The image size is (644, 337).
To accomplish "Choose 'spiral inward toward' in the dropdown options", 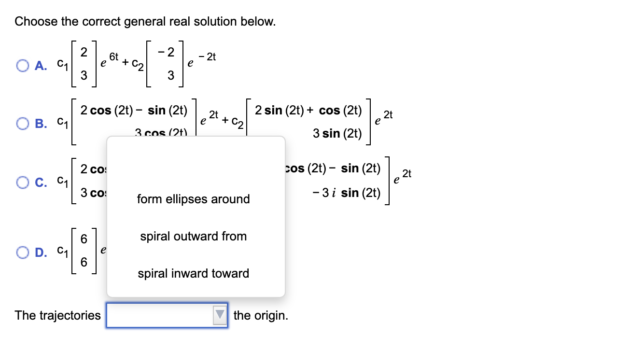I will click(193, 273).
